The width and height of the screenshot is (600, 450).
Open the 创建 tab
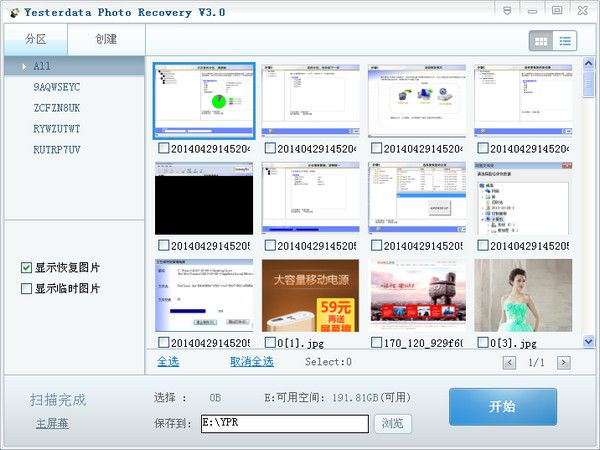(106, 39)
